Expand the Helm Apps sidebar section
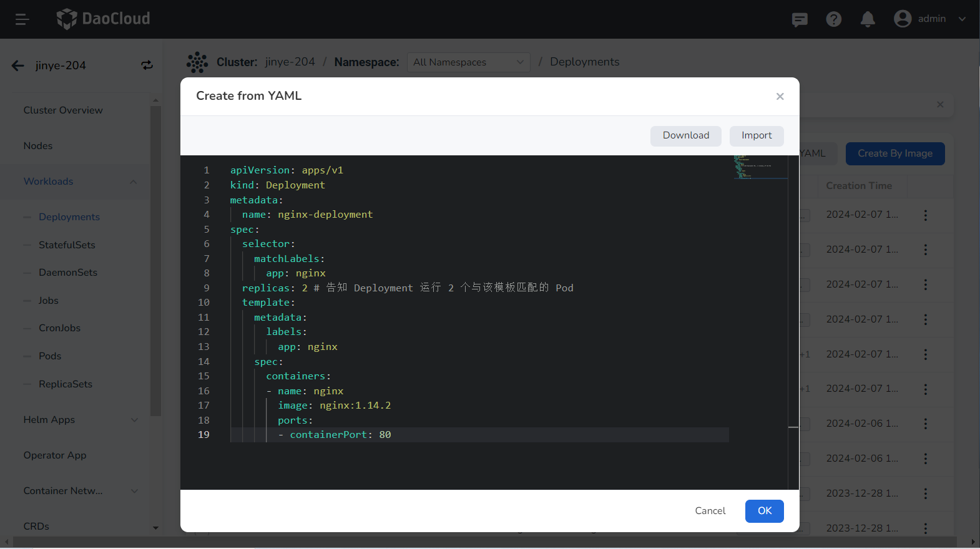980x549 pixels. [x=134, y=420]
